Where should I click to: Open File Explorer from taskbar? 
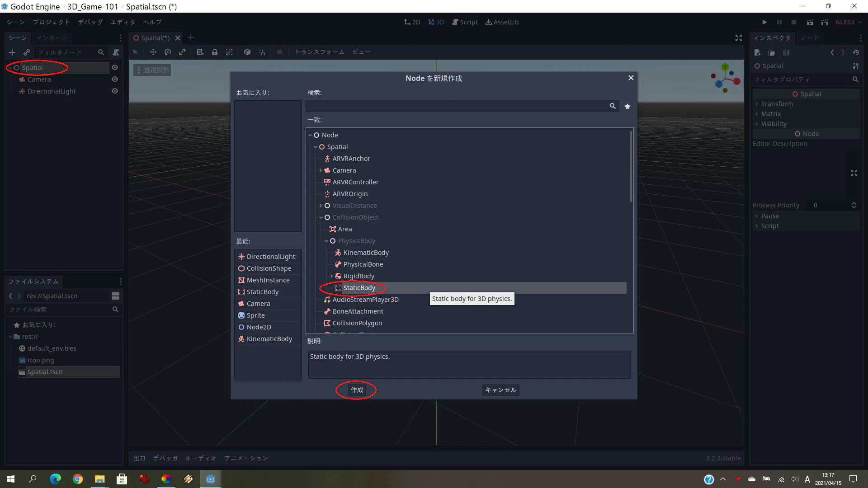pyautogui.click(x=99, y=479)
